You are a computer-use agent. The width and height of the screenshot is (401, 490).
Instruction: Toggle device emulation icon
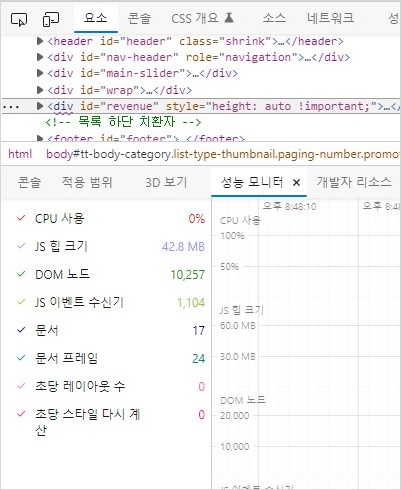pos(51,19)
